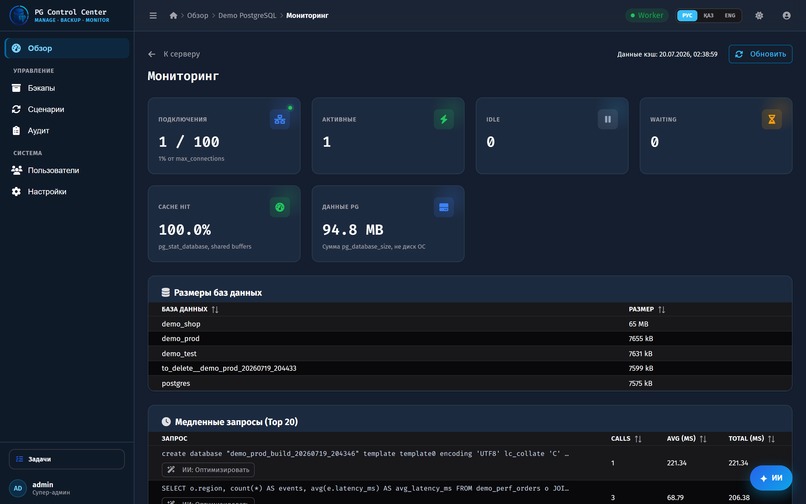This screenshot has width=806, height=504.
Task: Click the 65 MB size value
Action: coord(638,324)
